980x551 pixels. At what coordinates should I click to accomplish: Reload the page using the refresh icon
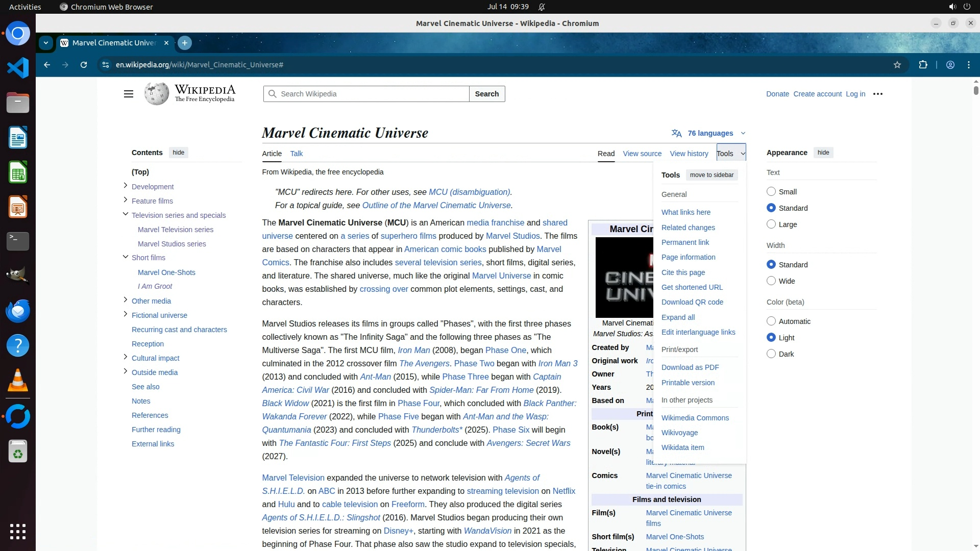[84, 65]
